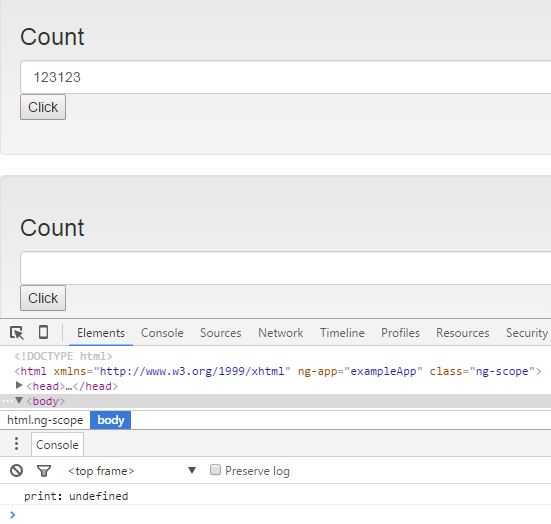The image size is (551, 524).
Task: Select the html.ng-scope breadcrumb
Action: (x=45, y=420)
